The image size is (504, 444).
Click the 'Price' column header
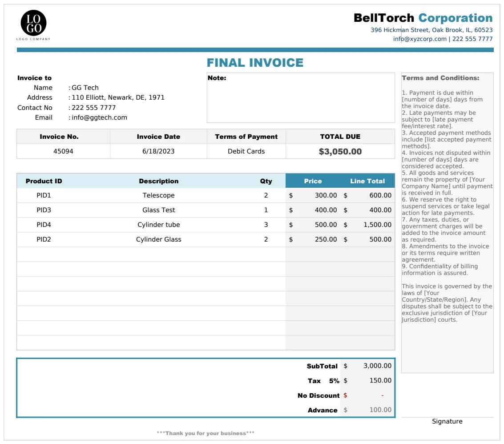[313, 181]
